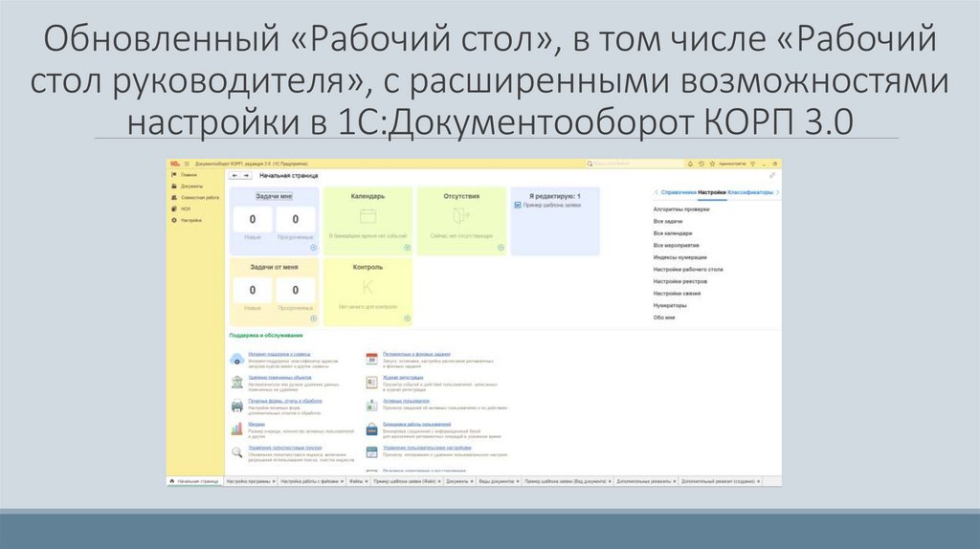
Task: Switch to the Классификаторы tab
Action: (750, 192)
